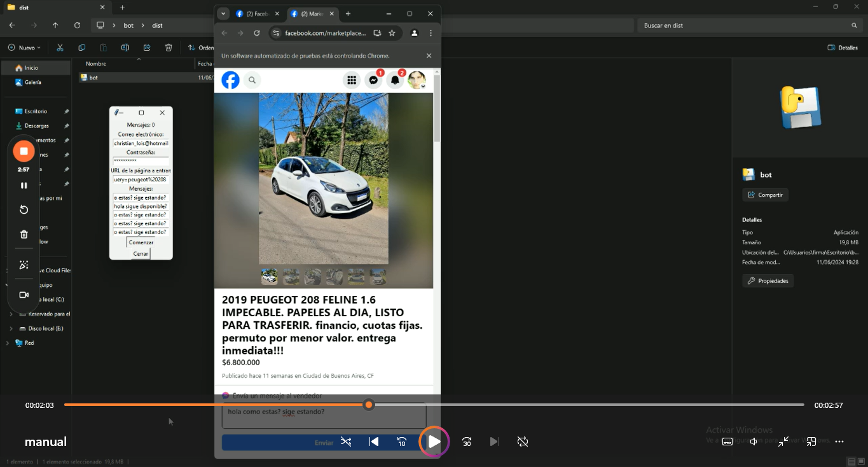This screenshot has height=467, width=868.
Task: Jump to the next track
Action: point(495,442)
